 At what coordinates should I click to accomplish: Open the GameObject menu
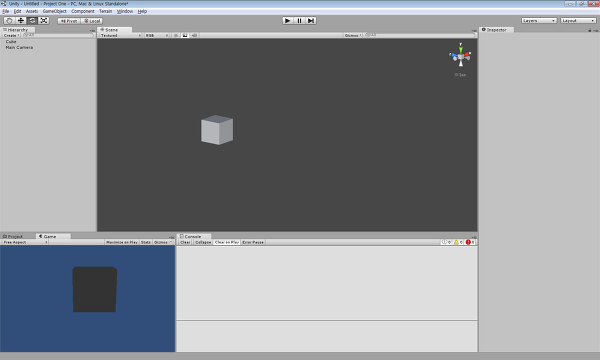point(55,11)
